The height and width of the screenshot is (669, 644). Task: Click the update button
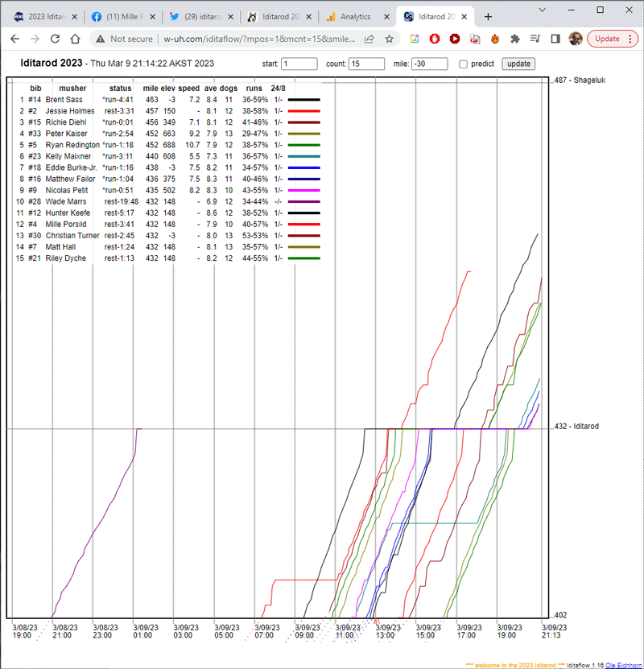click(x=518, y=64)
